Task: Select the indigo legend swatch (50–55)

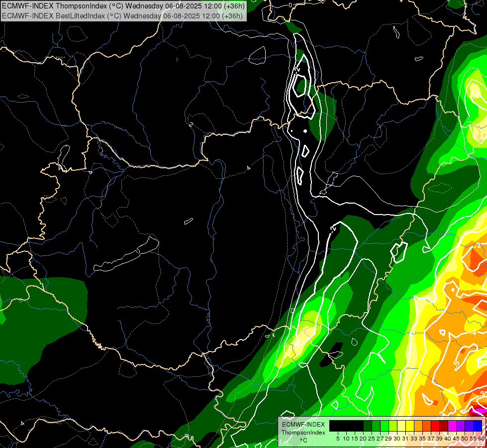Action: (469, 426)
